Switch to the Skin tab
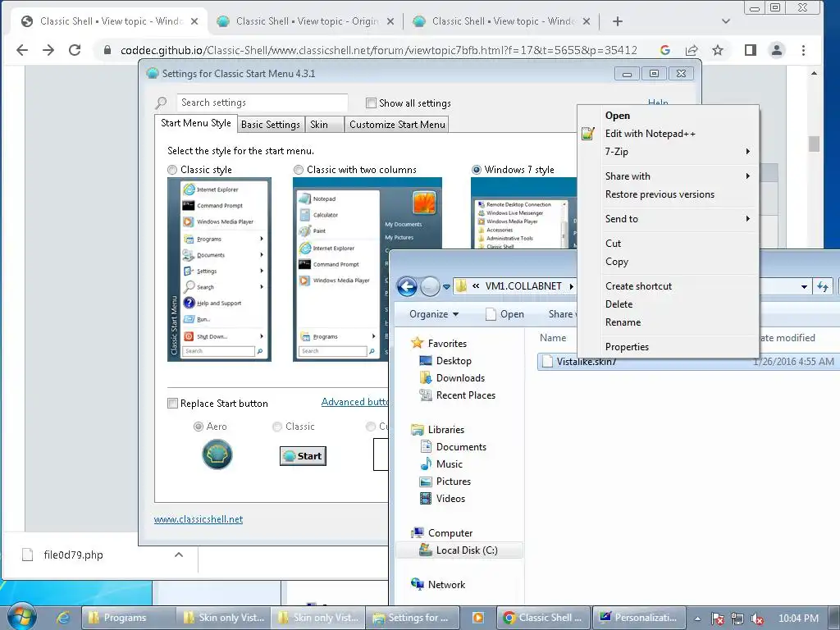This screenshot has height=630, width=840. 325,125
